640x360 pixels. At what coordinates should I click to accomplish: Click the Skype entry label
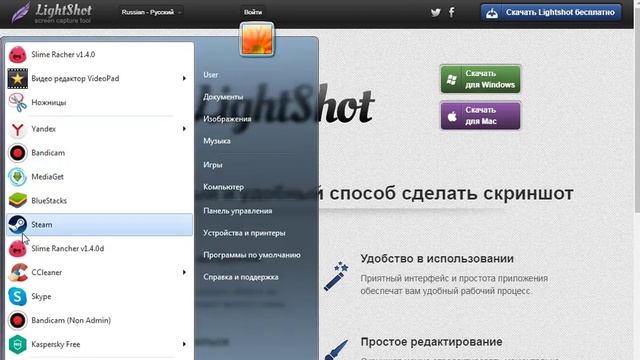click(41, 296)
